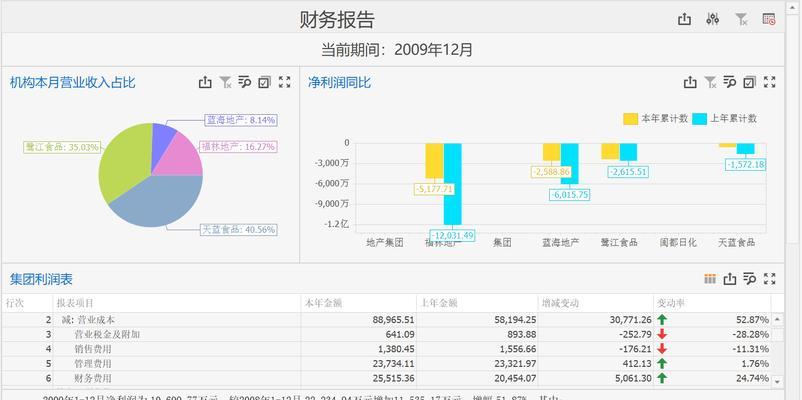Image resolution: width=802 pixels, height=400 pixels.
Task: Select the 营业税金及附加 row name
Action: (107, 335)
